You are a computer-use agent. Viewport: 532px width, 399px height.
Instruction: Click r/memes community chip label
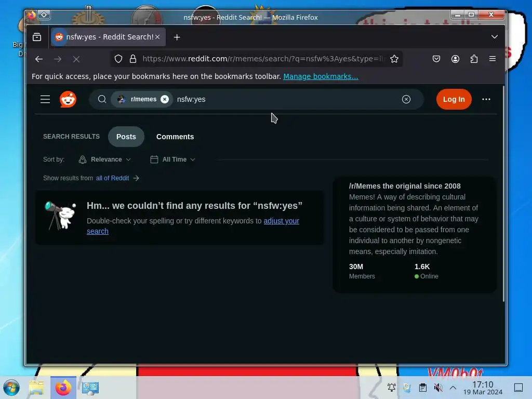coord(143,99)
